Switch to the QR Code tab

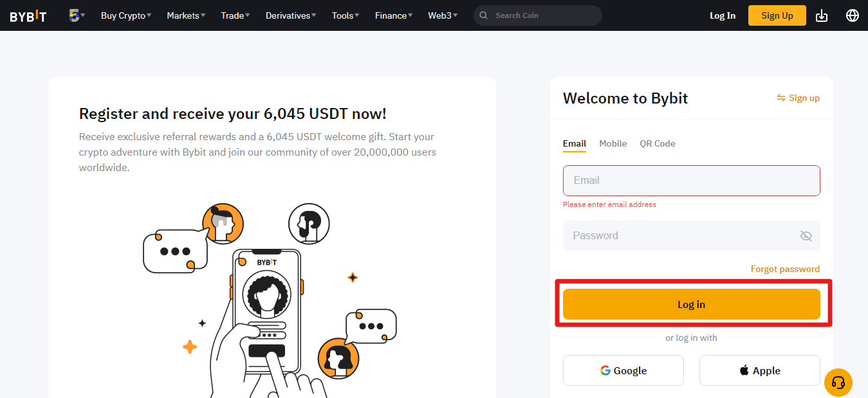tap(658, 143)
